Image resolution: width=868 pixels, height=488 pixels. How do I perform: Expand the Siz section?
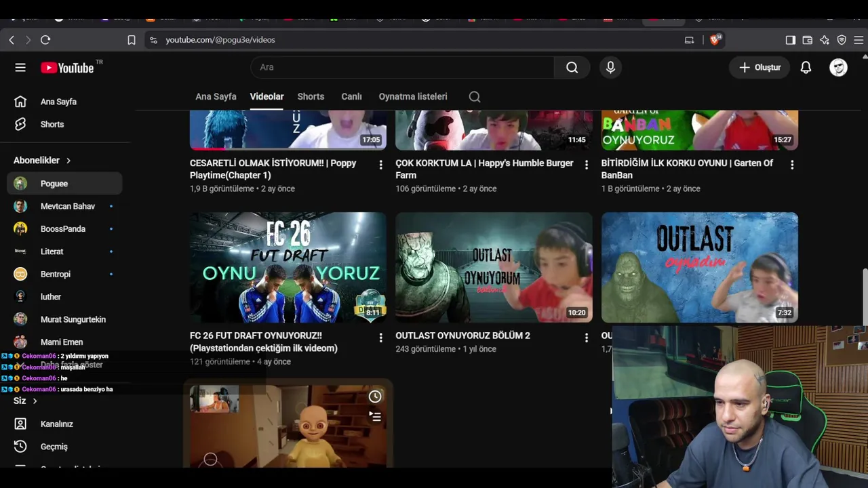tap(26, 401)
